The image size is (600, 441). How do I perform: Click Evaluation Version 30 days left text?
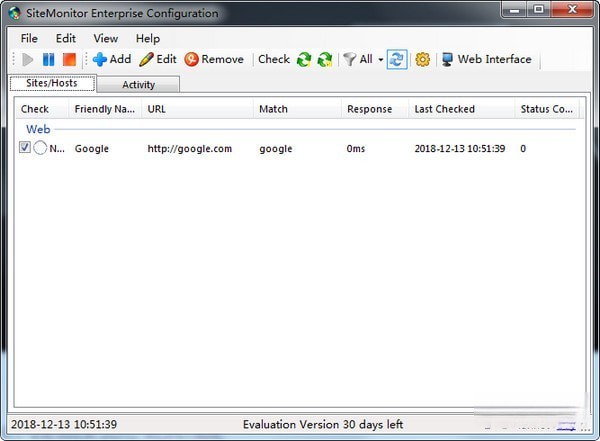point(323,424)
